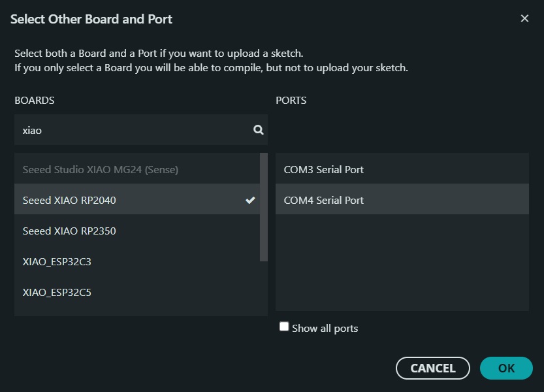Select COM3 Serial Port
Image resolution: width=544 pixels, height=392 pixels.
pos(324,169)
